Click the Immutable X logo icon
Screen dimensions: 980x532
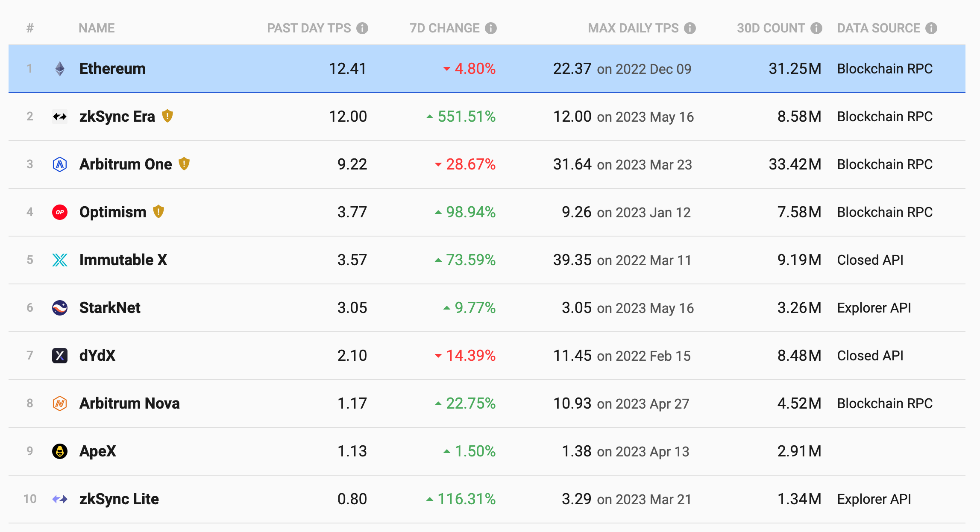pyautogui.click(x=60, y=260)
